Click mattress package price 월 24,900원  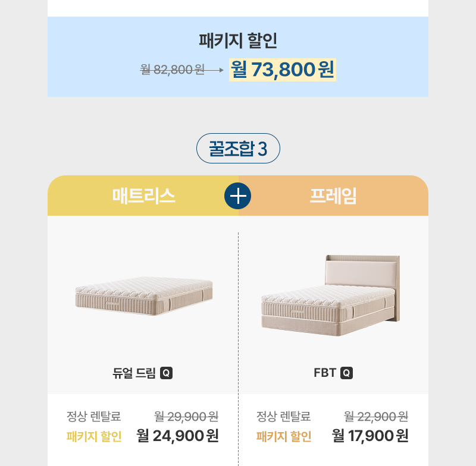pos(177,436)
